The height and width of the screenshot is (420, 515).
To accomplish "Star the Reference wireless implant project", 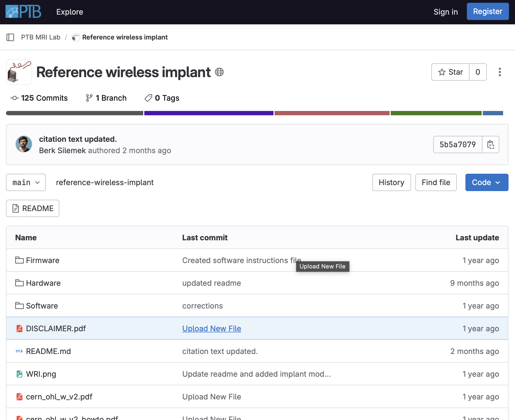I will tap(450, 72).
